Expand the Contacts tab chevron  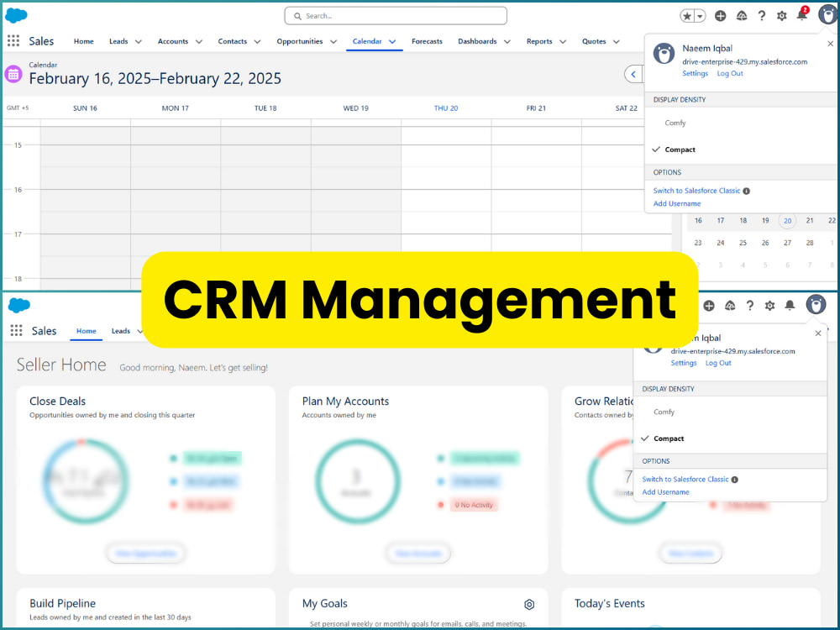click(x=257, y=41)
